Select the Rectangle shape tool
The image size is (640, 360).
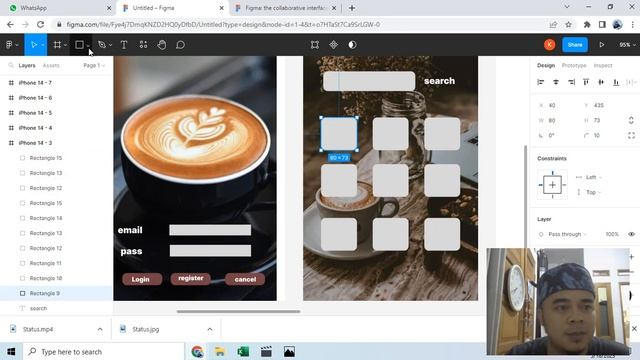(80, 45)
